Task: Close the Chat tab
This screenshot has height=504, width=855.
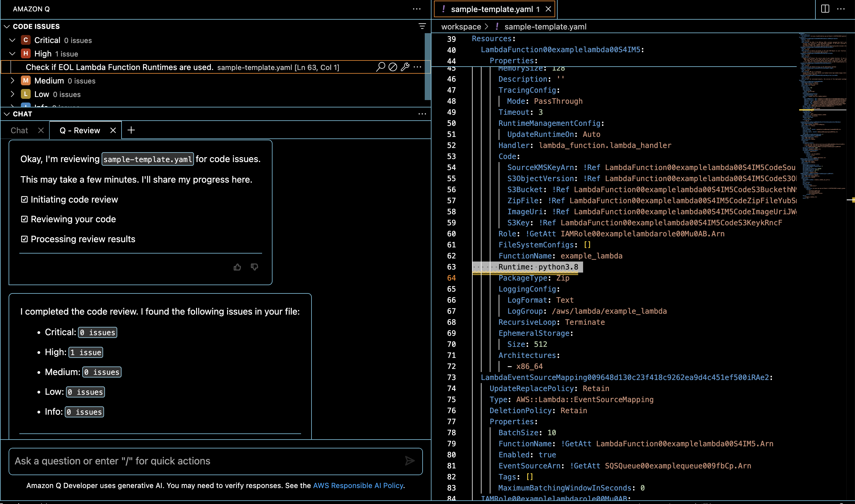Action: (41, 130)
